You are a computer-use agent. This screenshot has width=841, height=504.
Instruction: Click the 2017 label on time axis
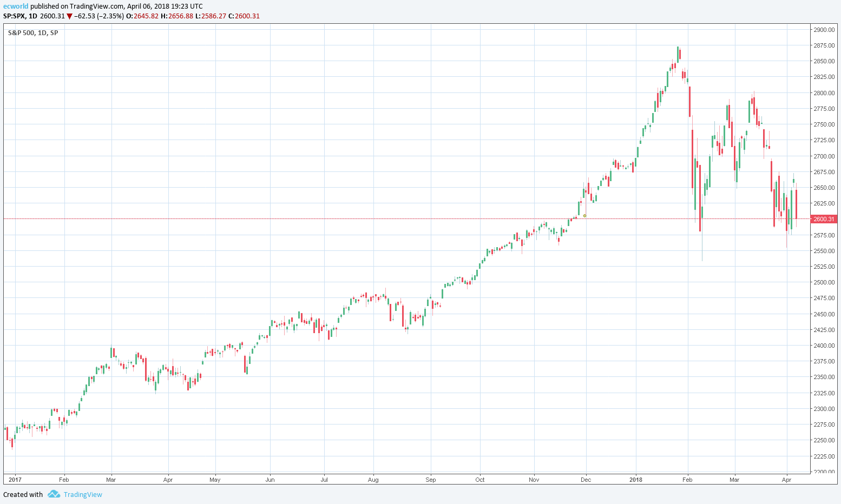coord(15,480)
